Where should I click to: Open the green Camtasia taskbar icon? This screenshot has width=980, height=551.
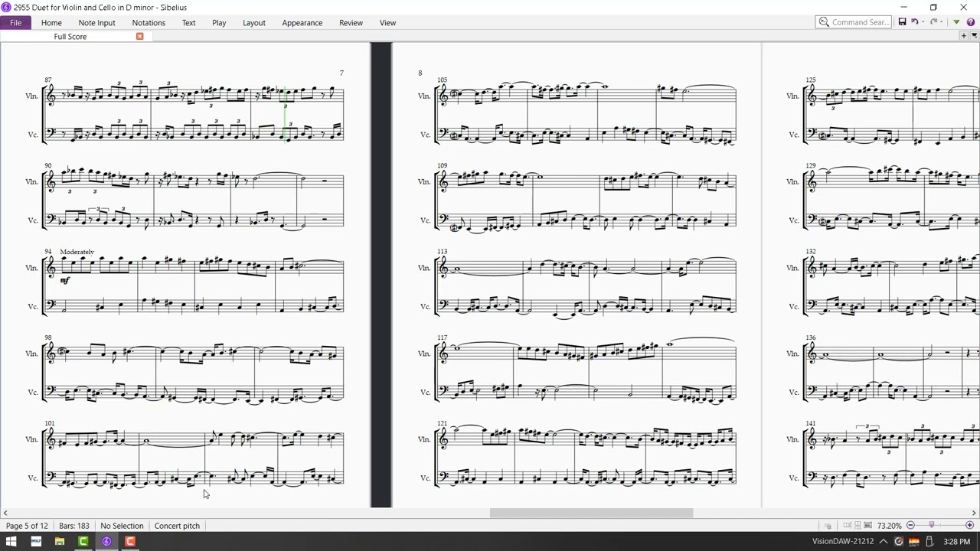(x=83, y=542)
